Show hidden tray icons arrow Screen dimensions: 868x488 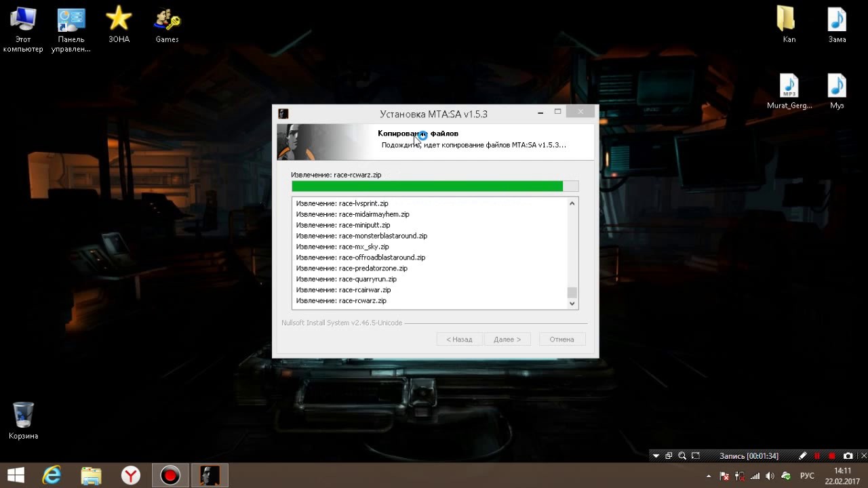(x=709, y=476)
